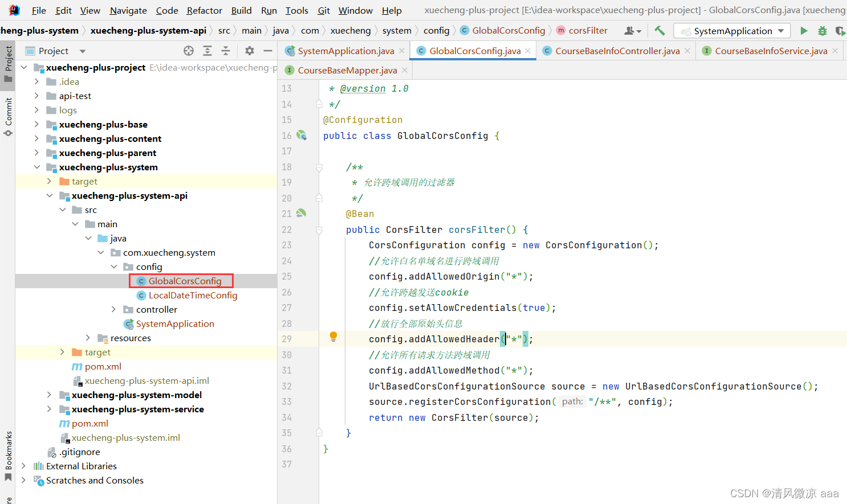
Task: Fold the Javadoc comment at line 18
Action: tap(319, 167)
